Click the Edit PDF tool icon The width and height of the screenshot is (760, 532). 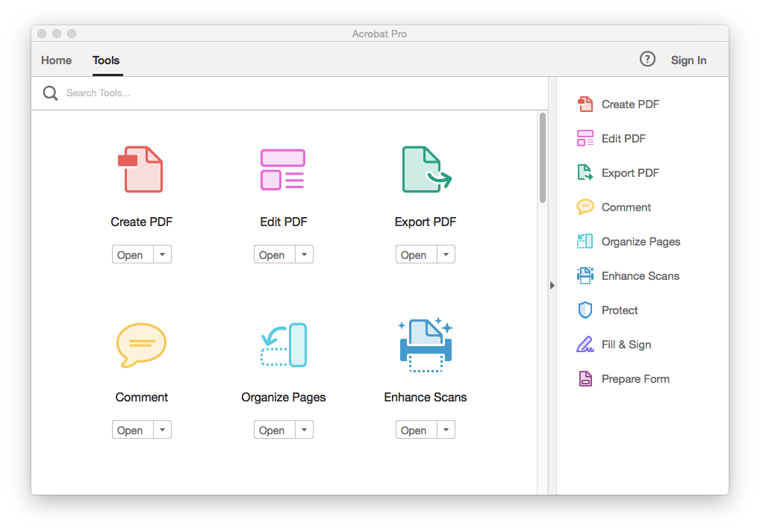(x=283, y=169)
